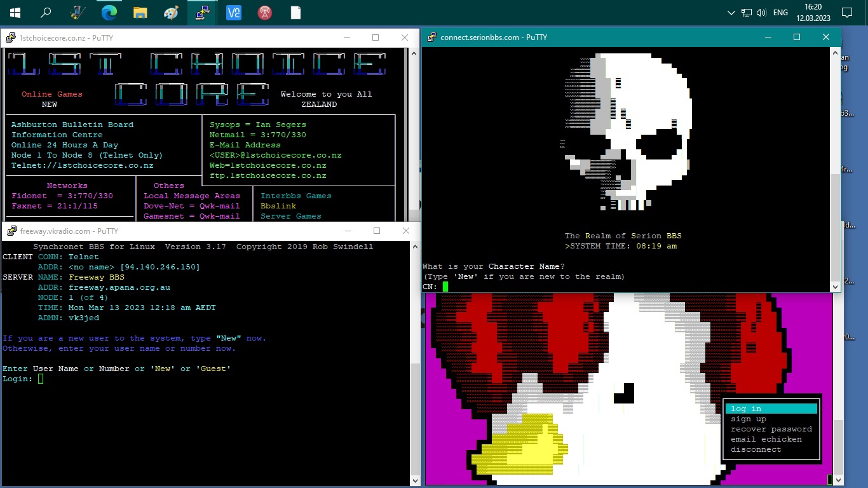Select "log in" in BBS menu
Viewport: 868px width, 488px height.
pyautogui.click(x=746, y=409)
